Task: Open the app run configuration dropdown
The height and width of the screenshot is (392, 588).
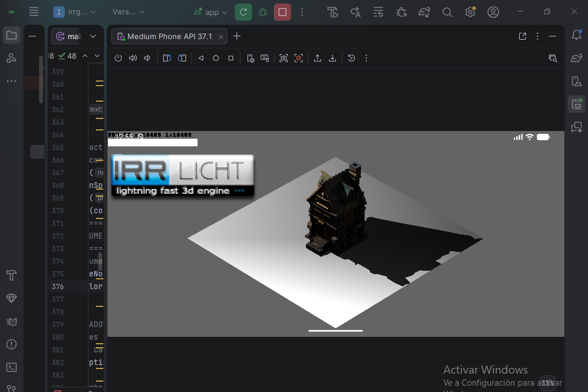Action: pyautogui.click(x=211, y=12)
